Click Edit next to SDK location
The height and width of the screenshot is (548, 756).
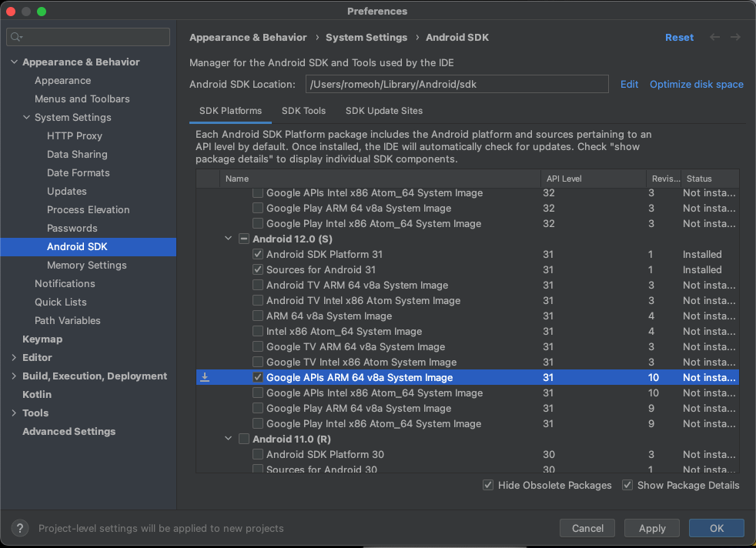tap(629, 85)
